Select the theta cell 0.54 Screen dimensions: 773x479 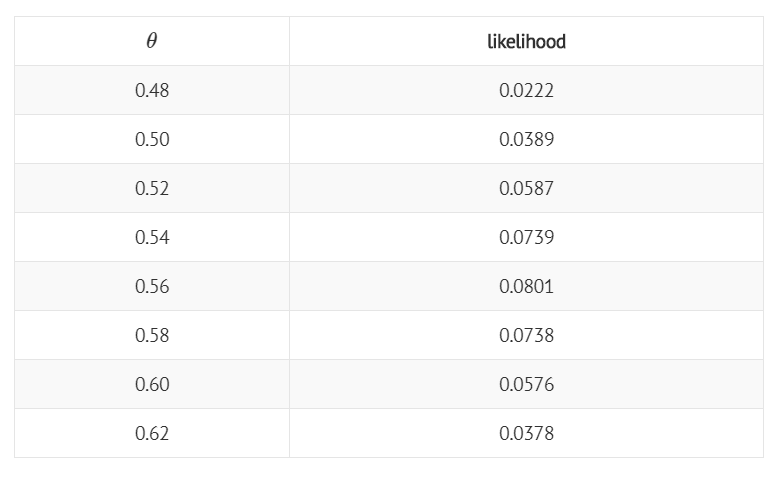pos(152,237)
